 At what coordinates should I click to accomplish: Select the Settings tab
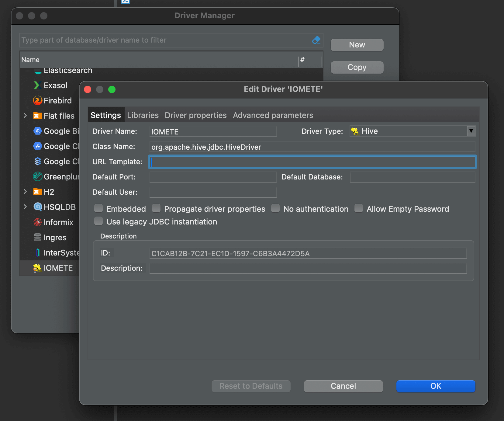click(106, 115)
